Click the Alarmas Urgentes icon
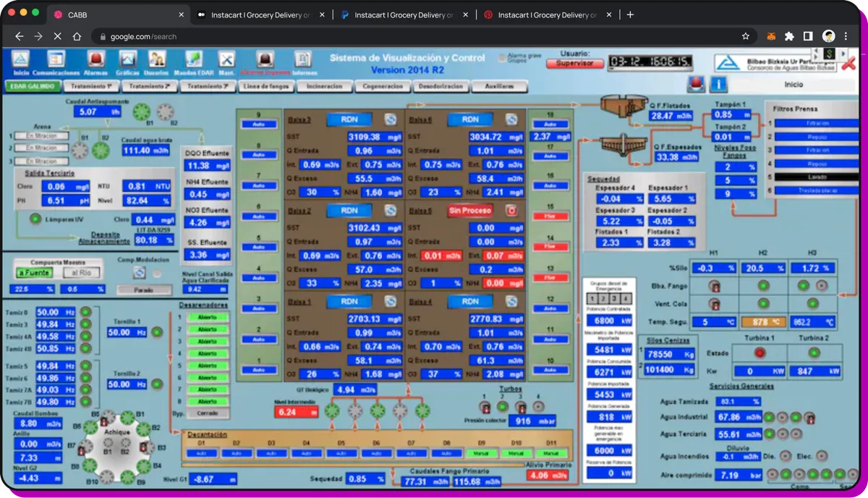868x498 pixels. (x=265, y=59)
